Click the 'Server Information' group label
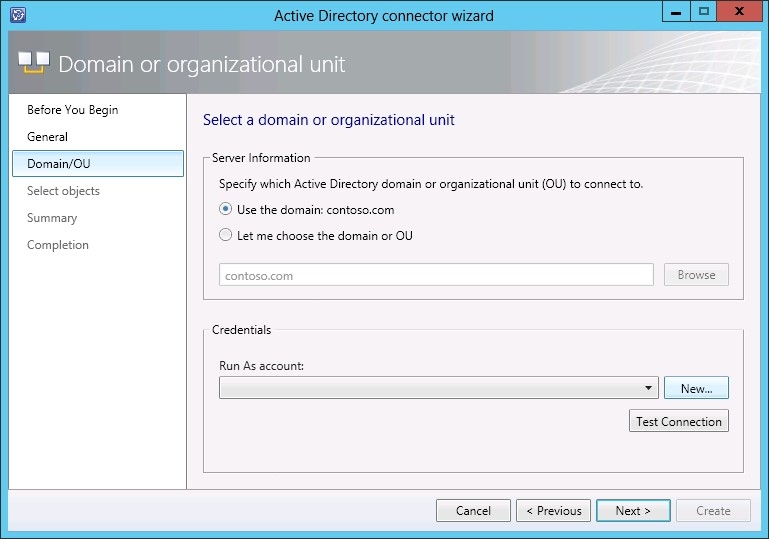Screen dimensions: 769x539 click(261, 158)
